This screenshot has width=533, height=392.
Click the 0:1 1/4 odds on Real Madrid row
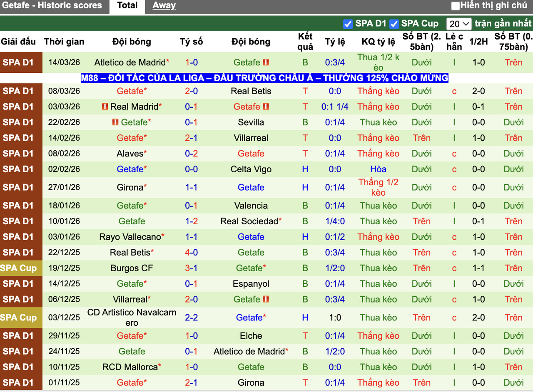335,107
